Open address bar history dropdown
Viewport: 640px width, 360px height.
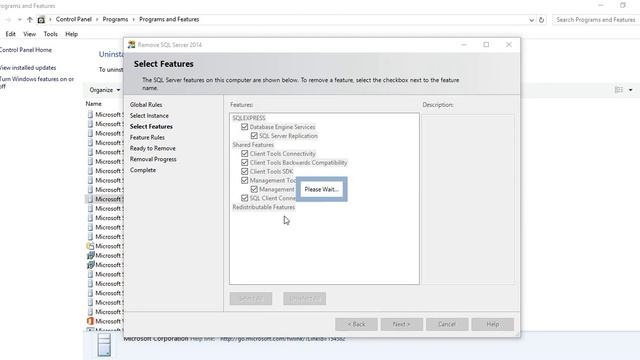pyautogui.click(x=531, y=20)
